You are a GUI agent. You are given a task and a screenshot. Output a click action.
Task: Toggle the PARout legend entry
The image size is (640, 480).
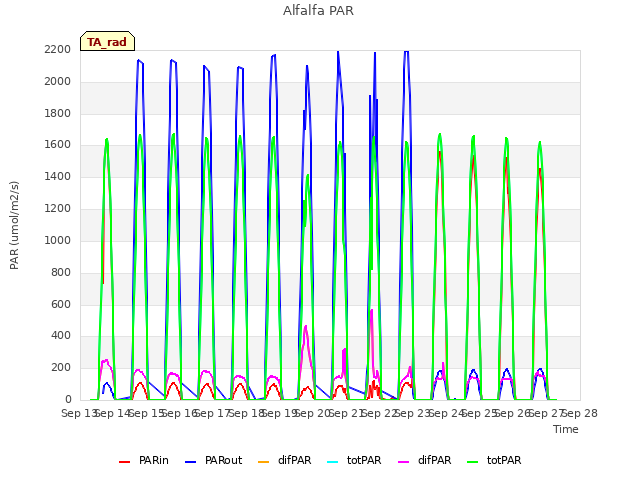coord(213,460)
